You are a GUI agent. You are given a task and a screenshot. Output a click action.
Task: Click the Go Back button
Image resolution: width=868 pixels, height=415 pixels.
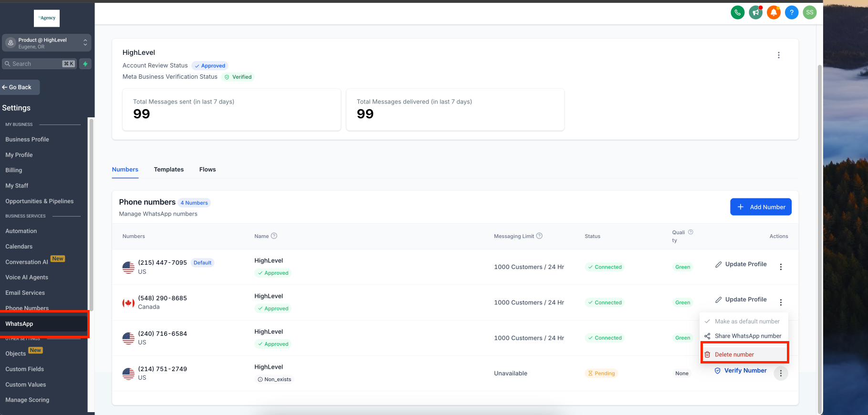[x=19, y=87]
